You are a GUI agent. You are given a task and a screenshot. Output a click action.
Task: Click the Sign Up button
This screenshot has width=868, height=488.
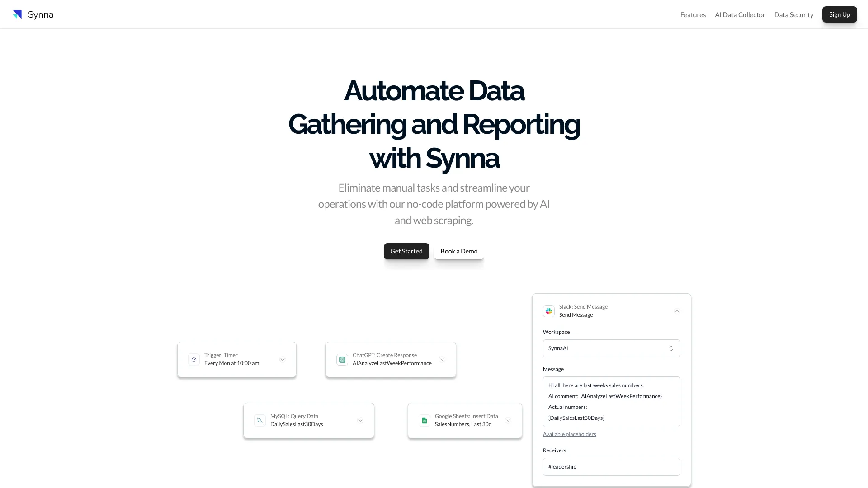pos(840,14)
